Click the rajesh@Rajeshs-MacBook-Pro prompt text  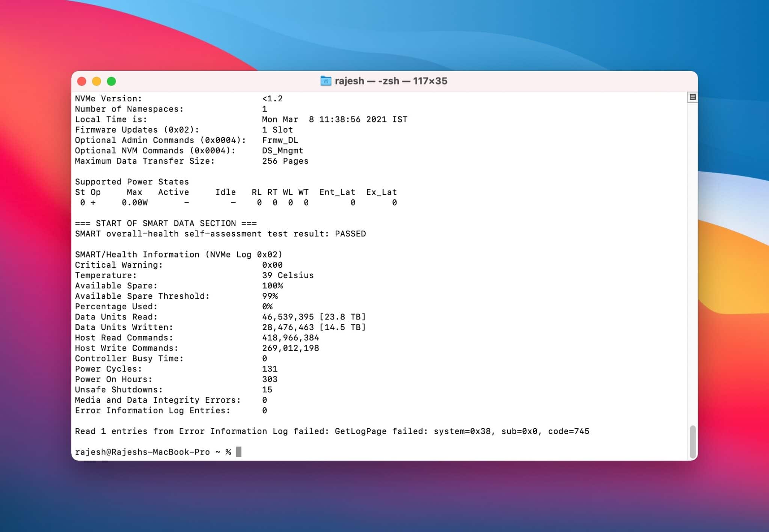pyautogui.click(x=142, y=452)
